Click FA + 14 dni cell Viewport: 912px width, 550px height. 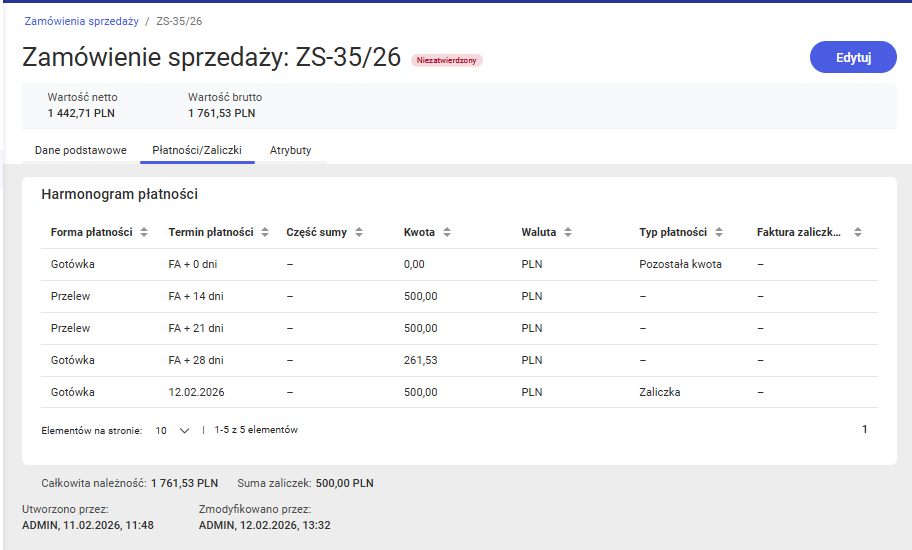tap(196, 296)
